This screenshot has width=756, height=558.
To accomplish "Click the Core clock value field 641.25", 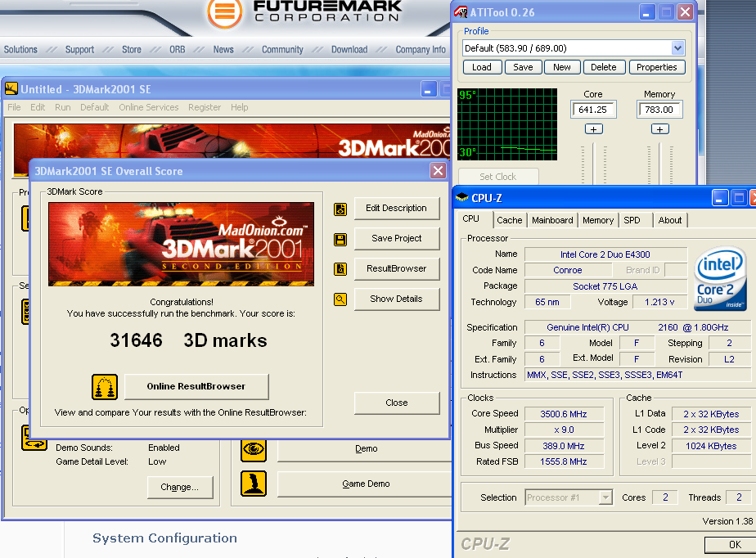I will (x=593, y=110).
